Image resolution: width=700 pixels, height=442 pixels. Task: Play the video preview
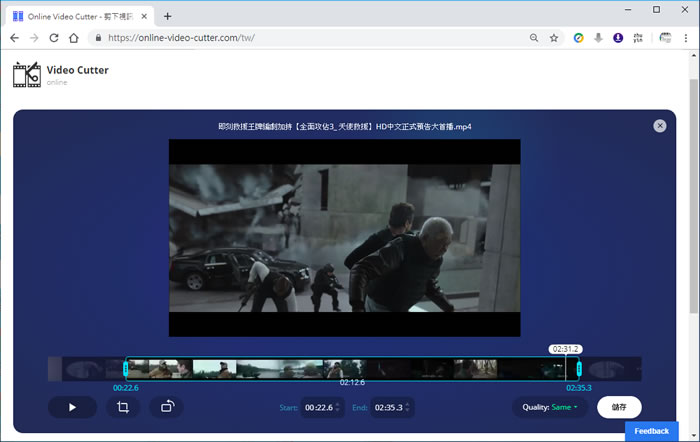[72, 407]
